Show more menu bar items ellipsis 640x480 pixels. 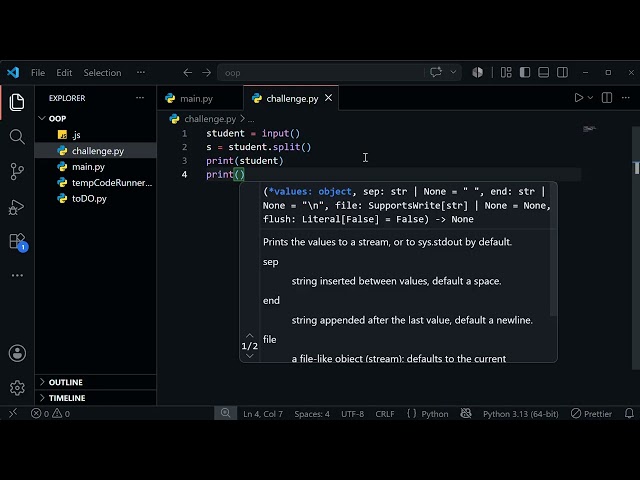[x=141, y=72]
